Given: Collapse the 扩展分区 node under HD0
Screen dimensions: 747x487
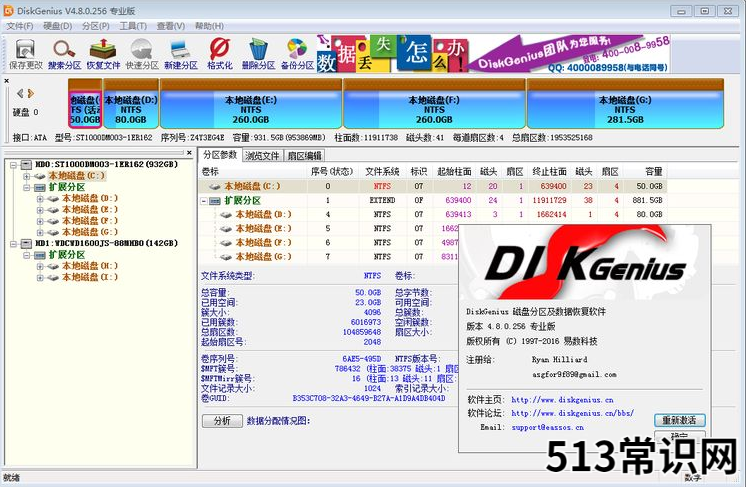Looking at the screenshot, I should (x=27, y=187).
